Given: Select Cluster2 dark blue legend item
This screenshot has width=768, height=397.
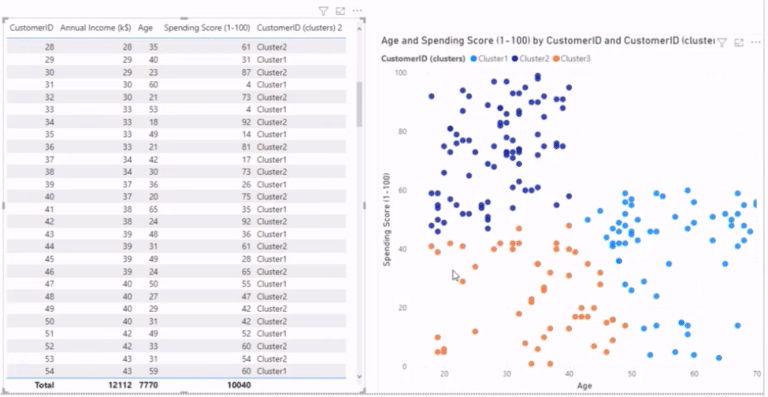Looking at the screenshot, I should coord(531,59).
